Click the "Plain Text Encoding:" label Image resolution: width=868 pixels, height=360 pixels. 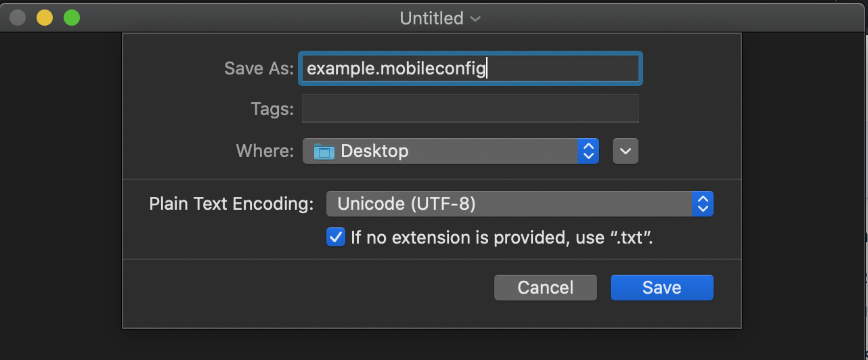232,204
